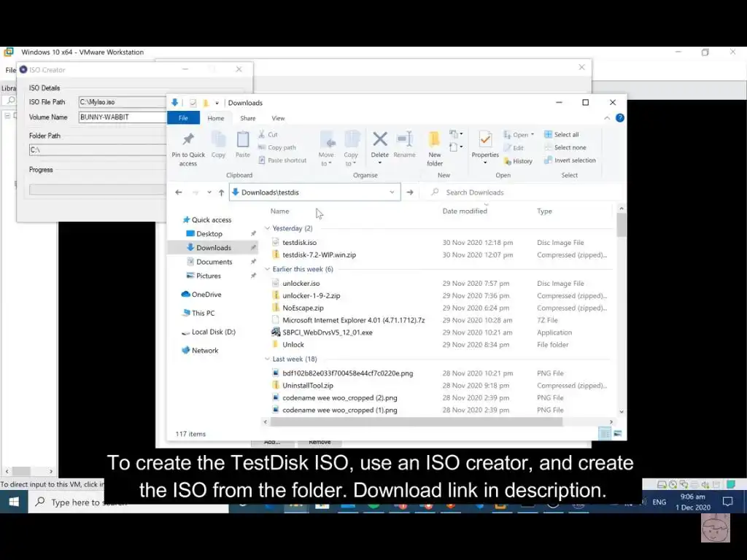Viewport: 747px width, 560px height.
Task: Switch to large icons view button
Action: click(617, 433)
